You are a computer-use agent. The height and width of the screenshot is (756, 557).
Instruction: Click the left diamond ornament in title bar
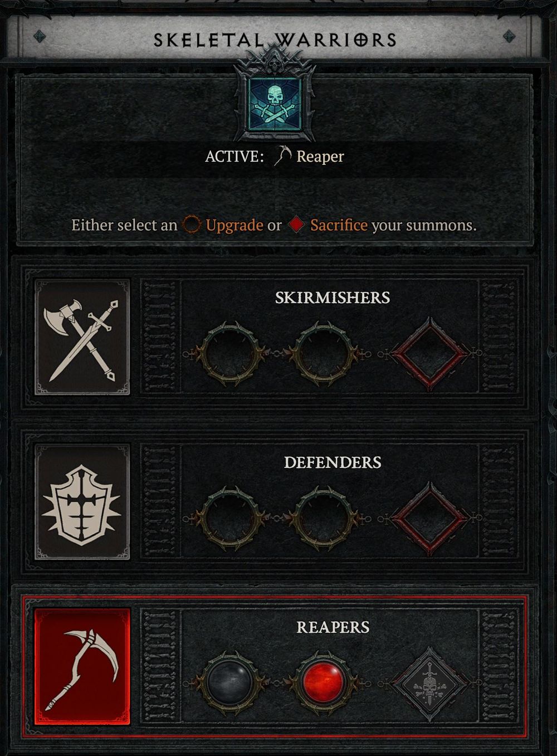pos(40,37)
